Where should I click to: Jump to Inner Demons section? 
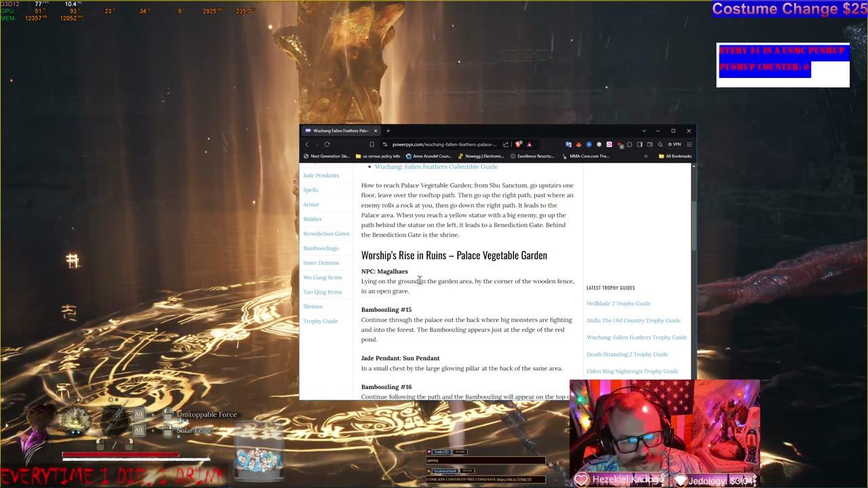321,263
